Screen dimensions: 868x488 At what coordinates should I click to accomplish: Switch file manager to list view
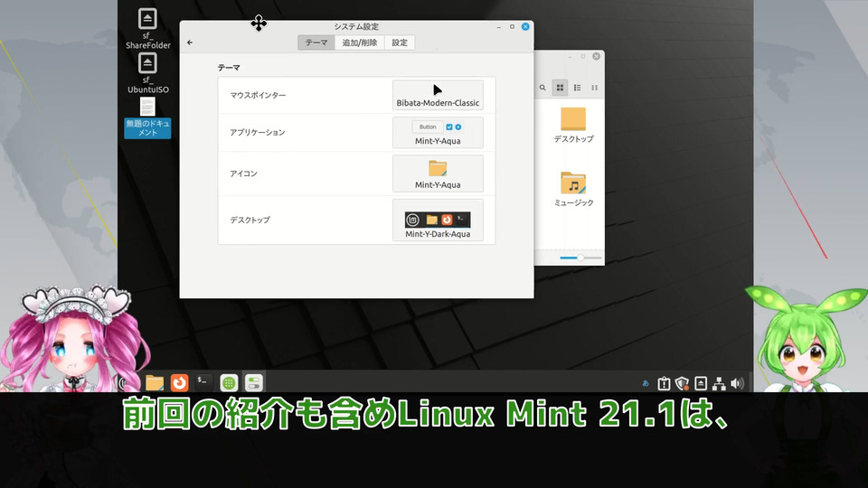[x=578, y=88]
